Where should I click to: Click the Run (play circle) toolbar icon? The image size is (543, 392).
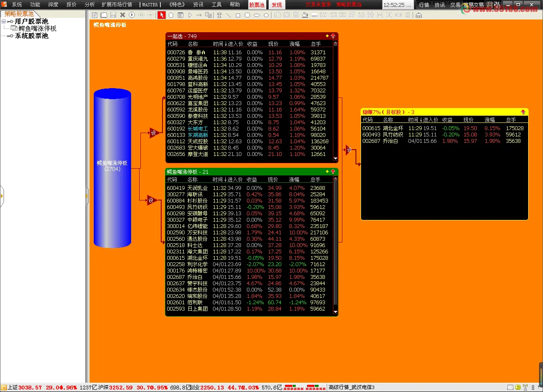132,15
